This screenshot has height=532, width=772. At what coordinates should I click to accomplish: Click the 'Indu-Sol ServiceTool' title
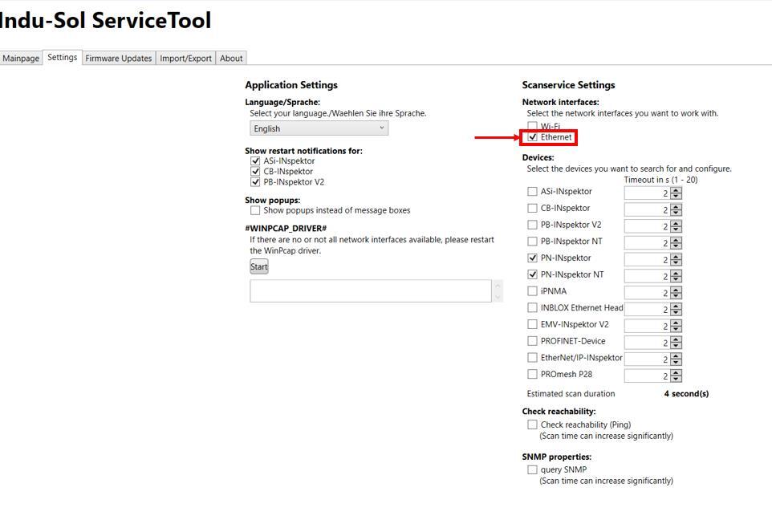[105, 21]
